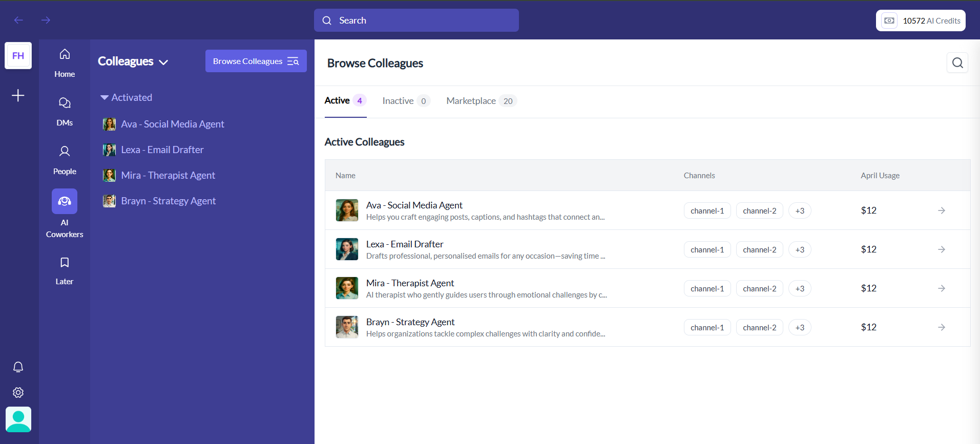Image resolution: width=980 pixels, height=444 pixels.
Task: Open the 10572 AI Credits button
Action: click(x=920, y=20)
